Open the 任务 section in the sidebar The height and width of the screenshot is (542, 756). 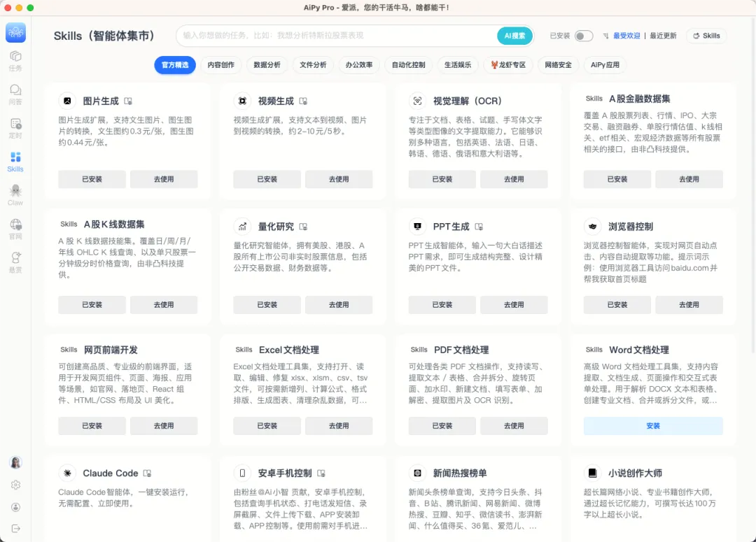coord(15,61)
